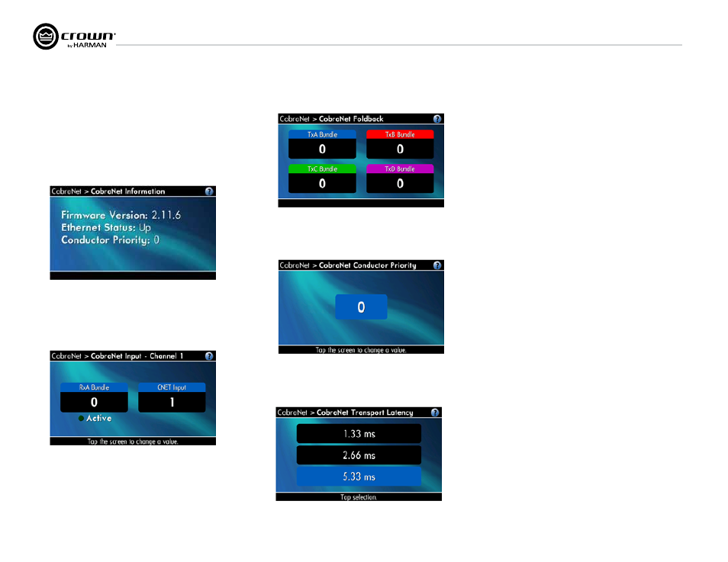Open help on CobraNet Transport Latency screen
728x562 pixels.
pyautogui.click(x=434, y=413)
